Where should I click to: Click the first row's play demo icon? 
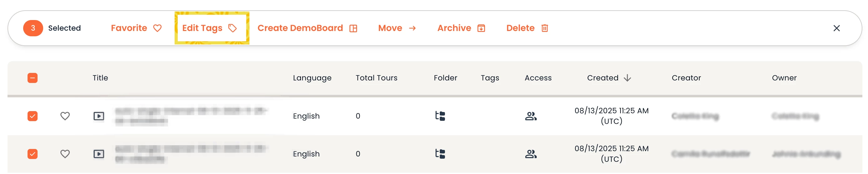click(99, 116)
